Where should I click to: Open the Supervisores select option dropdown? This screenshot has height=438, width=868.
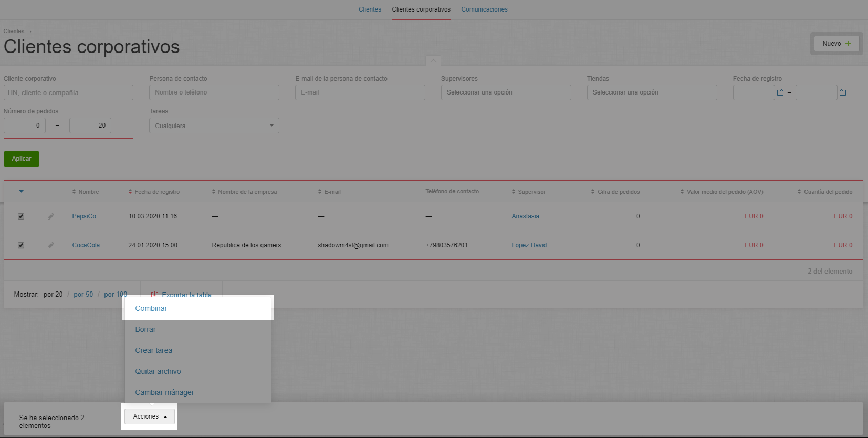[x=506, y=92]
